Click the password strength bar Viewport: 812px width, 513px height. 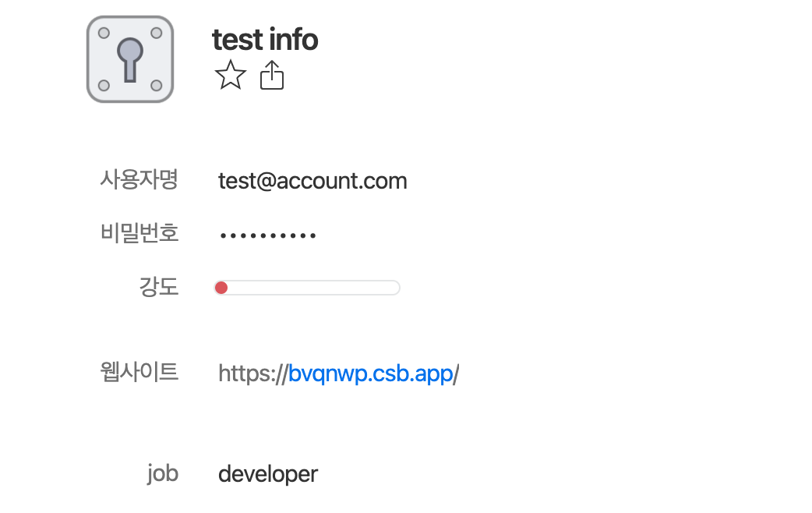pyautogui.click(x=307, y=288)
